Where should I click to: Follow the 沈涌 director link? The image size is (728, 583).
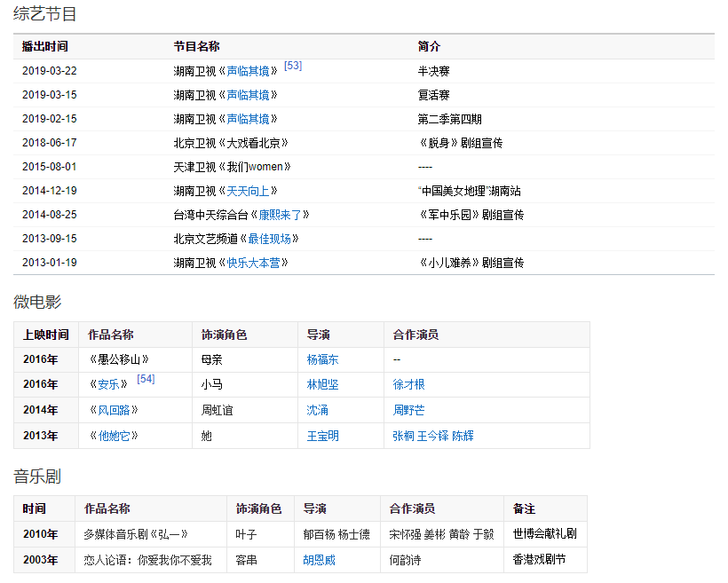pos(317,410)
